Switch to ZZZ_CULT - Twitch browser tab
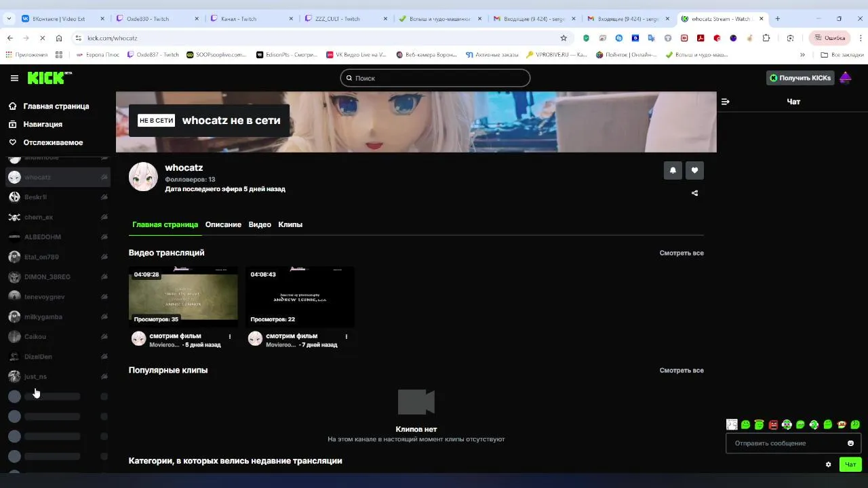The image size is (868, 488). tap(344, 19)
